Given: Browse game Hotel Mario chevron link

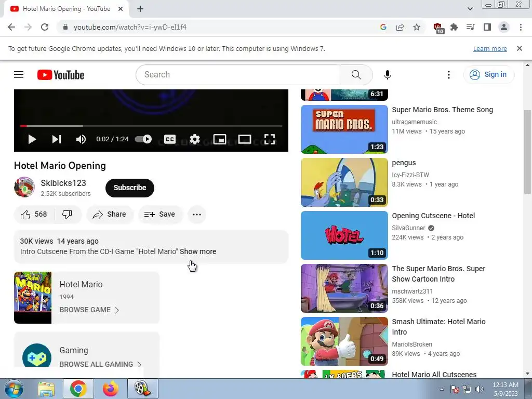Looking at the screenshot, I should [x=89, y=310].
